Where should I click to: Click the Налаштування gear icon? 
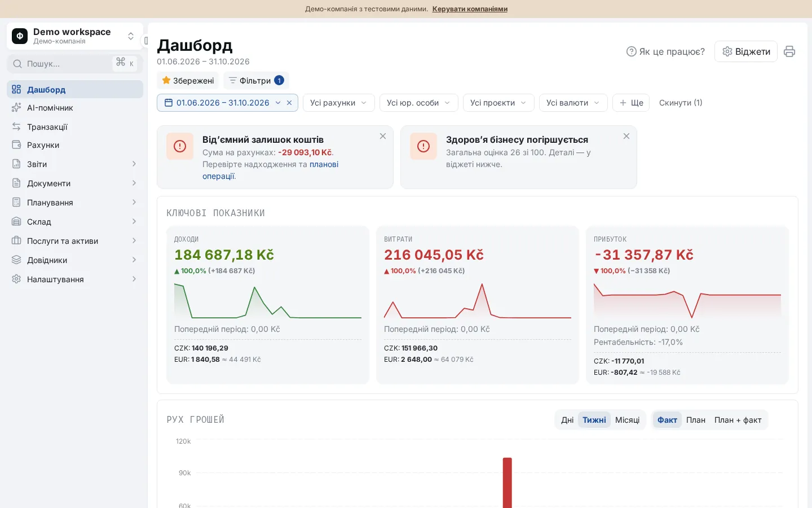tap(16, 279)
